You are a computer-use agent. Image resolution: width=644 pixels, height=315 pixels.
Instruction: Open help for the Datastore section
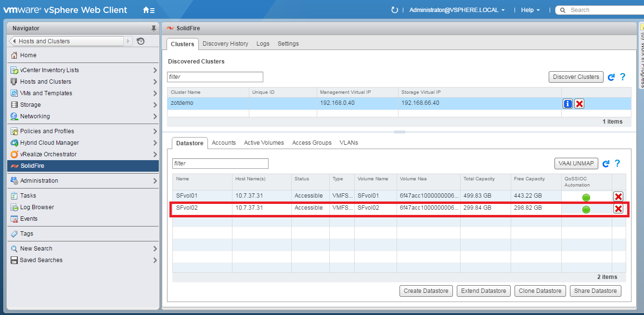[x=618, y=164]
